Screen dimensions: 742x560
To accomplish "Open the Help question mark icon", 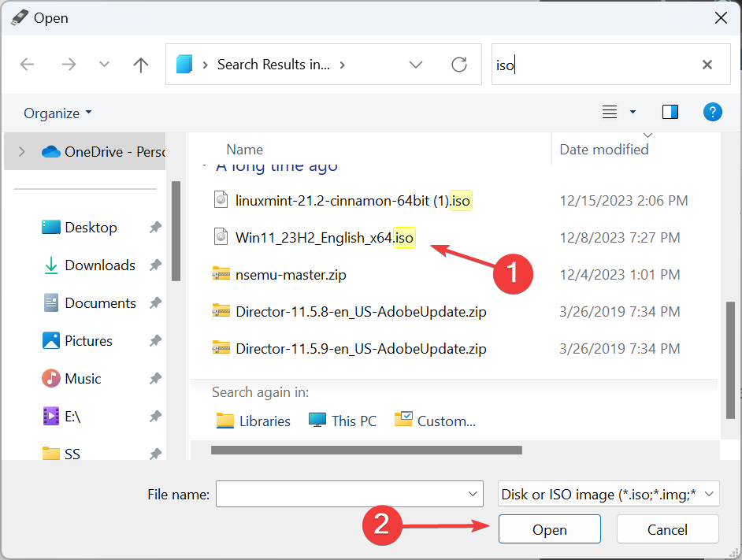I will point(712,112).
